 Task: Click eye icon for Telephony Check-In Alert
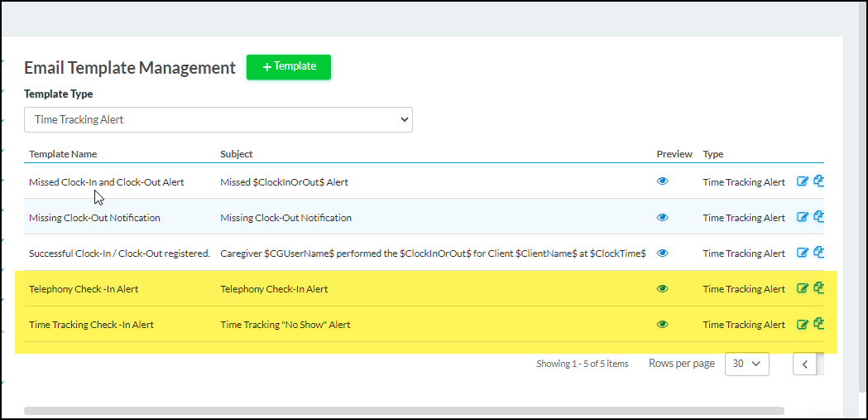[x=662, y=289]
